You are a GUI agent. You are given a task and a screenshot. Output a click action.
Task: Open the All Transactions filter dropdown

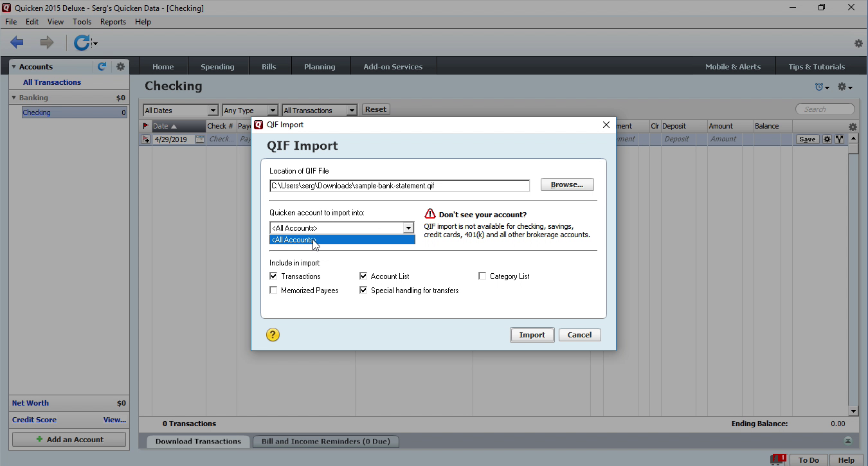click(x=319, y=111)
